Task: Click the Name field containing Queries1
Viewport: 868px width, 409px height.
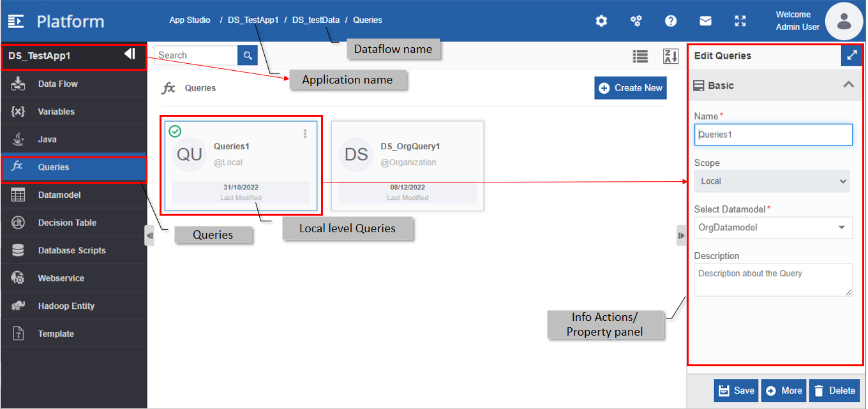Action: click(x=773, y=135)
